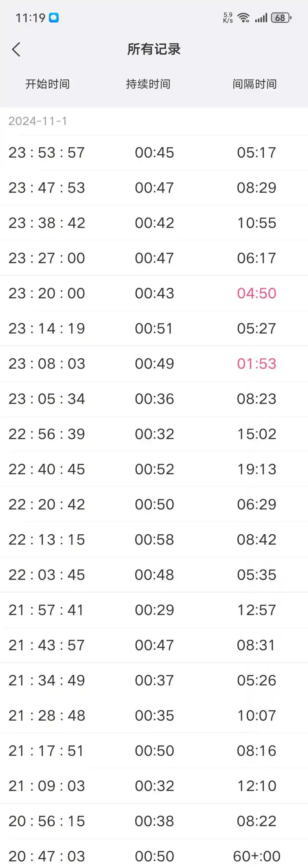Viewport: 308px width, 868px height.
Task: Select the 开始时间 column header
Action: (x=48, y=84)
